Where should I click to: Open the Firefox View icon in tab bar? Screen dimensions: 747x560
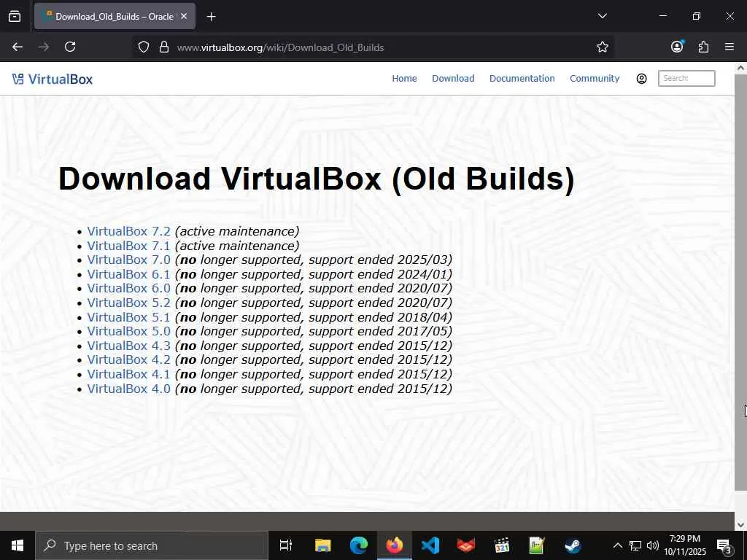[15, 16]
